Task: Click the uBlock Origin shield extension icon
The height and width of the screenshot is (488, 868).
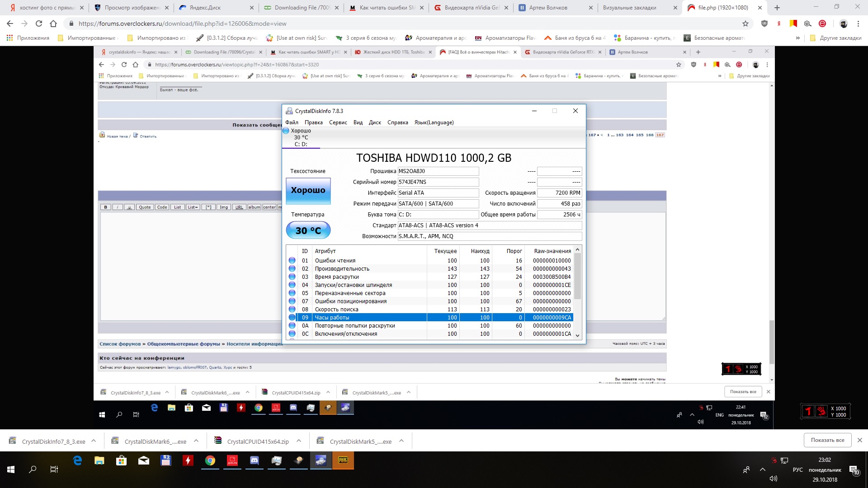Action: [x=764, y=23]
